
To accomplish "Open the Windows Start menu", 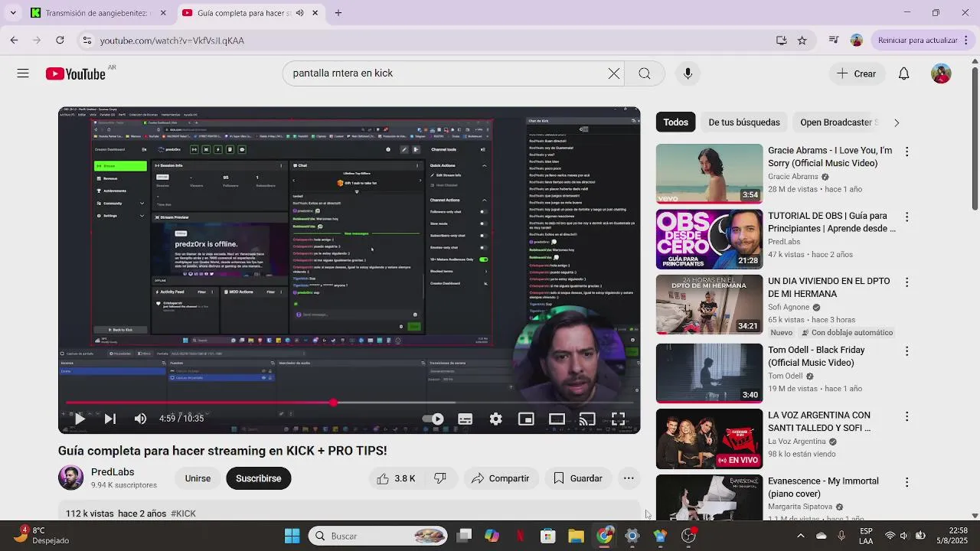I will (292, 536).
